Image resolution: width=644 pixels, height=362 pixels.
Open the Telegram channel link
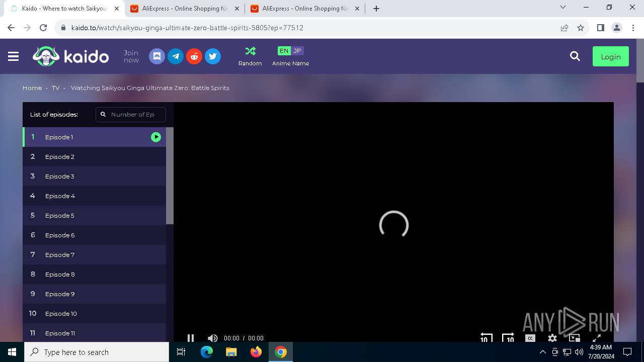click(x=176, y=56)
